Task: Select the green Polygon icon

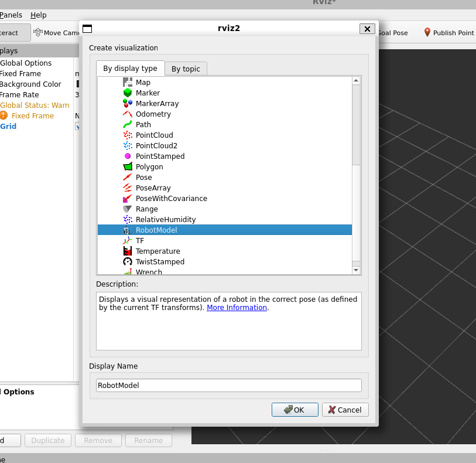Action: point(128,166)
